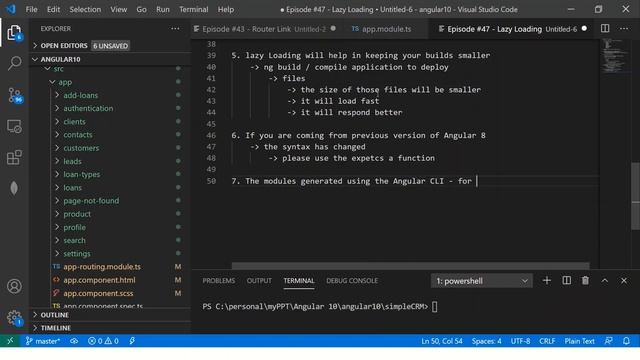Open the feedback icon in status bar
This screenshot has height=360, width=640.
(x=609, y=341)
